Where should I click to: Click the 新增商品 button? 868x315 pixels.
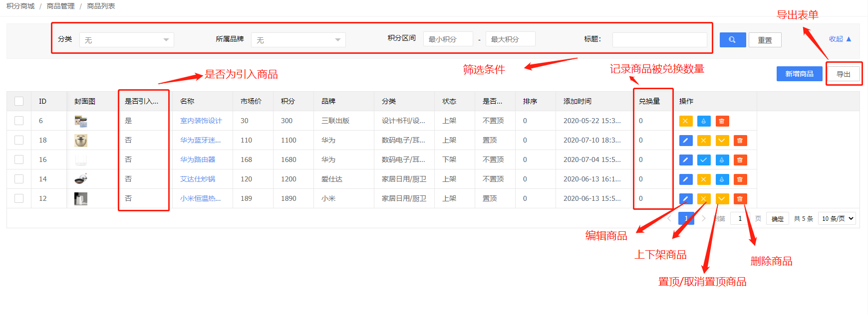pos(799,74)
